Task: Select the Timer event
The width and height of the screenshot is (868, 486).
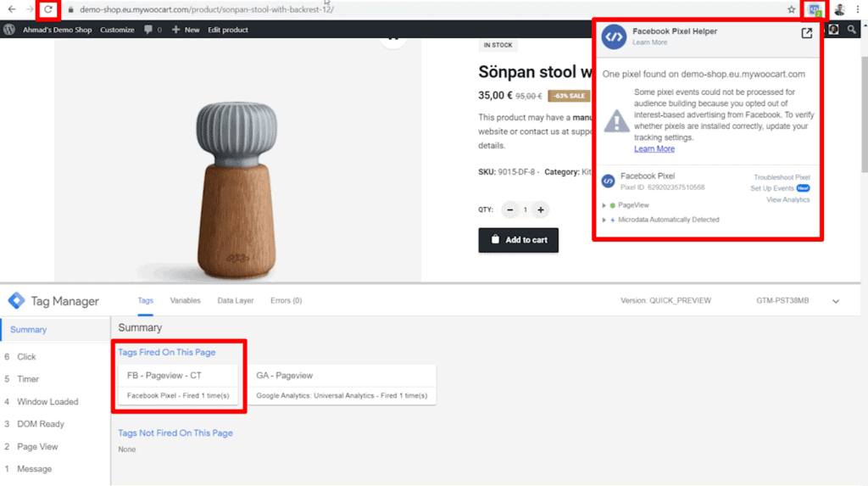Action: pos(28,379)
